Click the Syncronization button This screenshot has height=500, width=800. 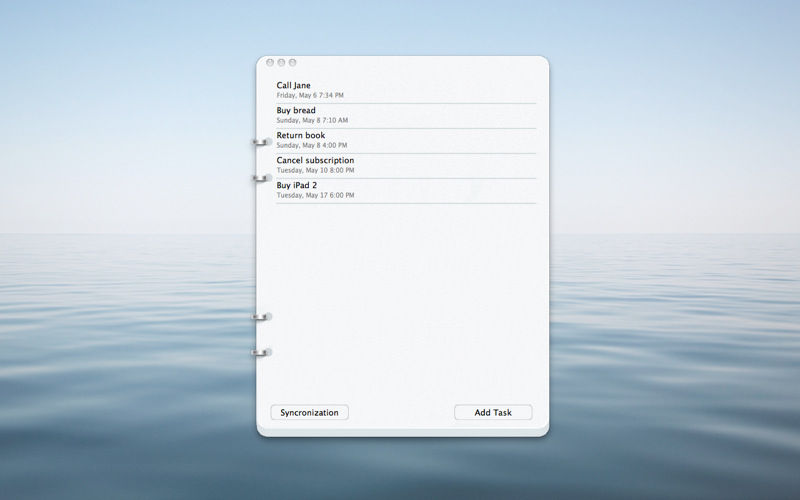(309, 412)
